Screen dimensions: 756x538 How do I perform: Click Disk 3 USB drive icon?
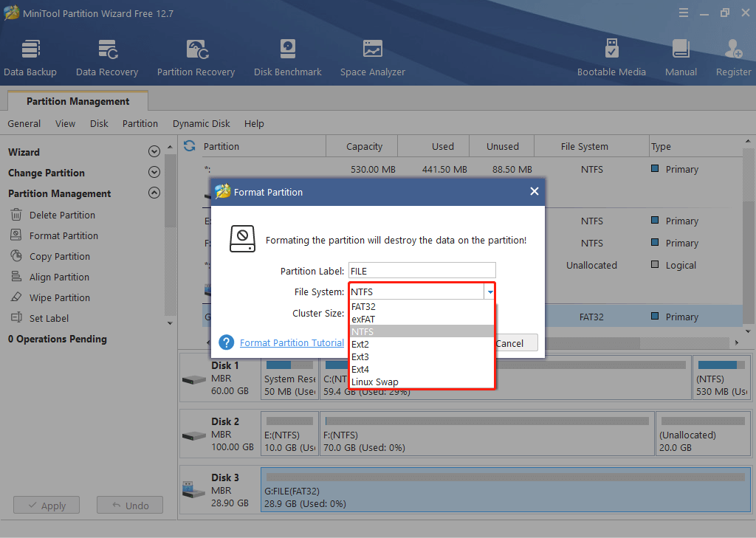(194, 490)
